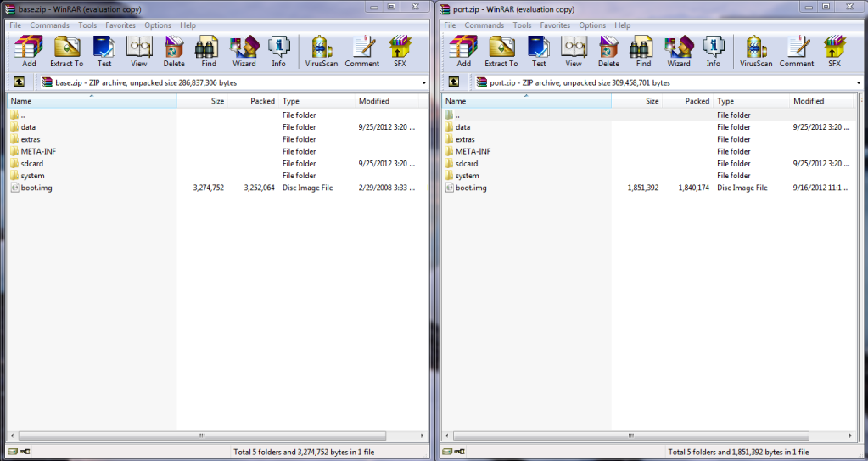Click SFX icon in base.zip toolbar
The width and height of the screenshot is (868, 461).
pyautogui.click(x=400, y=51)
